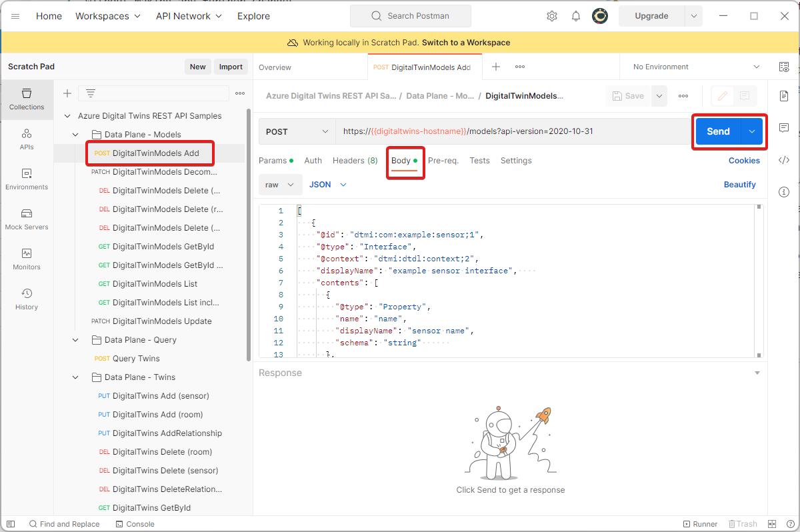
Task: Open collections more options ellipsis
Action: (240, 93)
